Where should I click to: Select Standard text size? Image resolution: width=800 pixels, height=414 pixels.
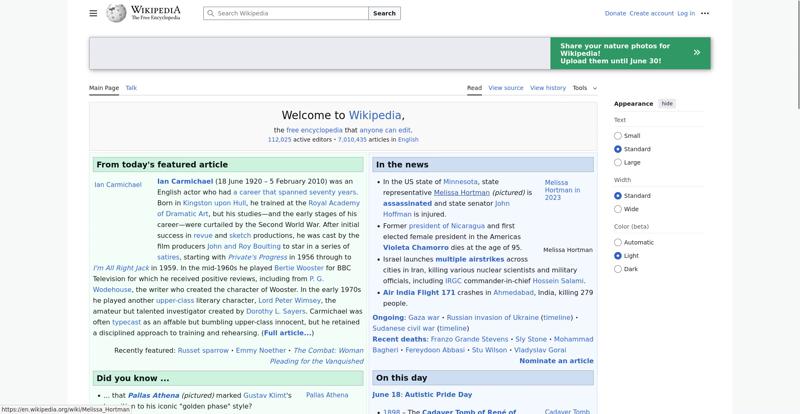tap(618, 149)
